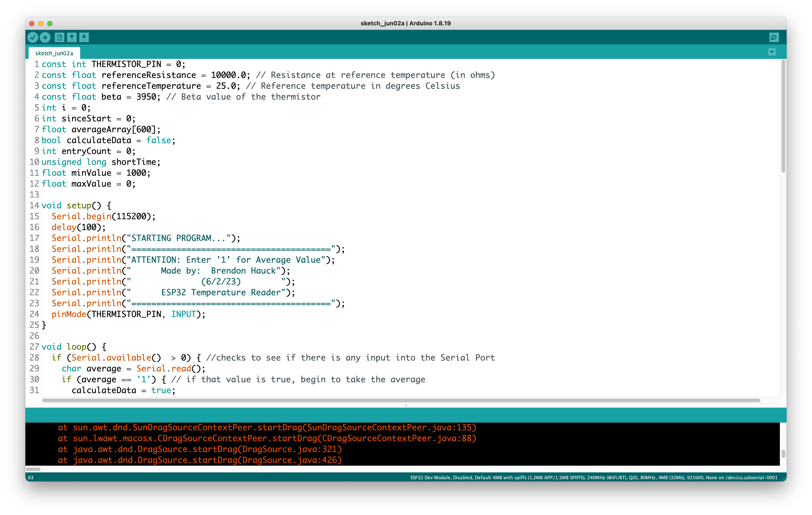Viewport: 812px width, 515px height.
Task: Expand the tab menu dropdown arrow
Action: coord(771,52)
